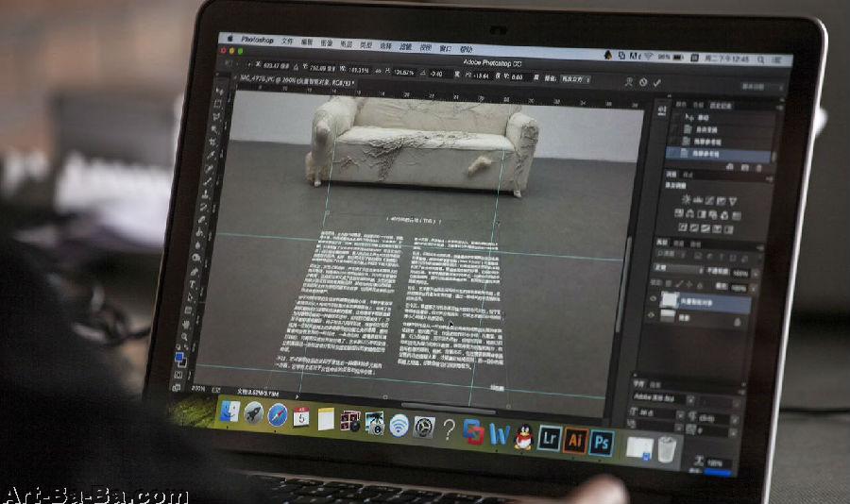The width and height of the screenshot is (850, 504).
Task: Add an Invert adjustment layer
Action: [x=683, y=227]
